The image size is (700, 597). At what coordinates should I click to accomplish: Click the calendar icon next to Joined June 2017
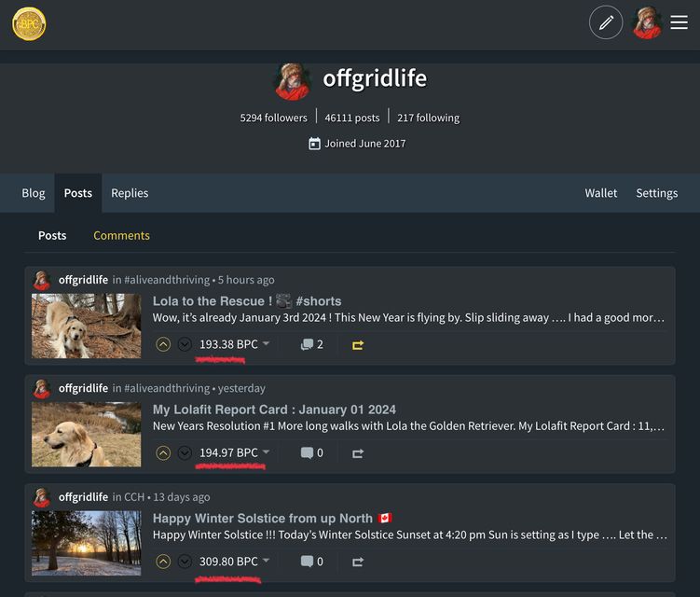[x=314, y=144]
